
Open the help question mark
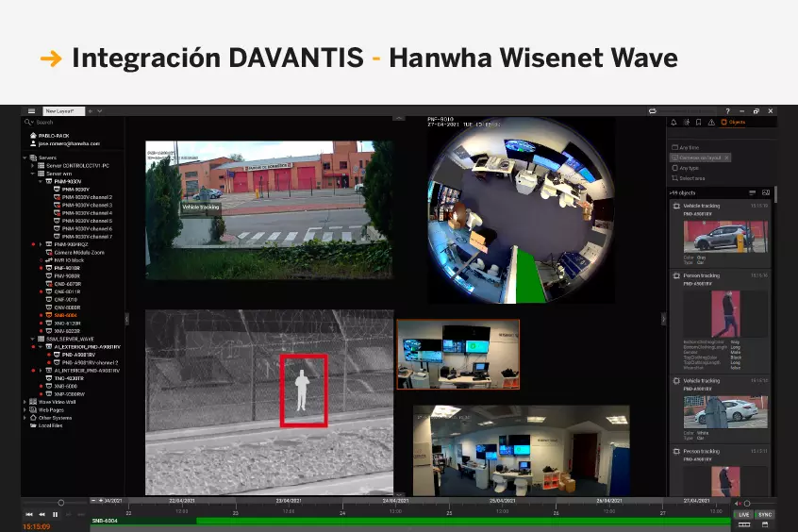tap(728, 111)
